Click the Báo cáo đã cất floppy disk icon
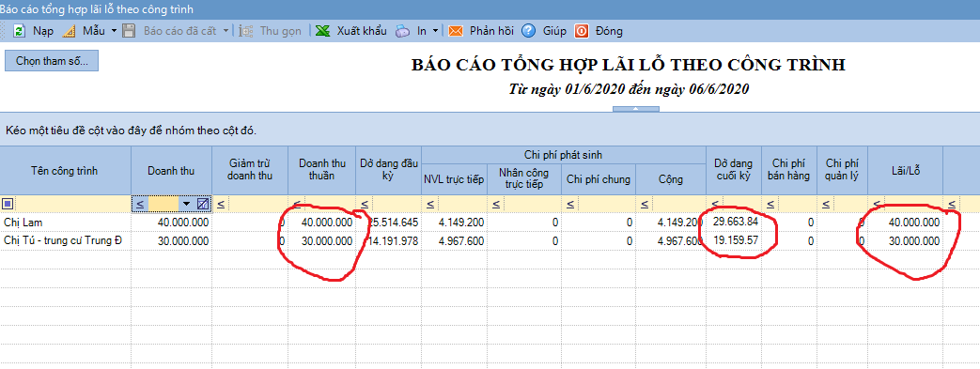The height and width of the screenshot is (369, 980). click(x=128, y=31)
